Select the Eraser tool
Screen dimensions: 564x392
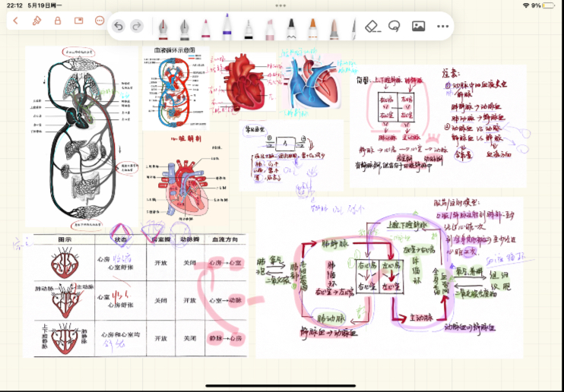[x=372, y=26]
